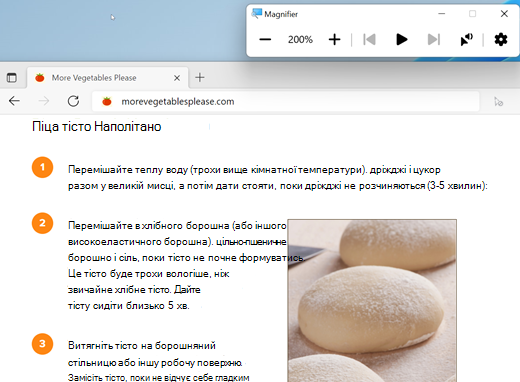Click the read aloud icon beside address bar
520x382 pixels.
coord(499,101)
